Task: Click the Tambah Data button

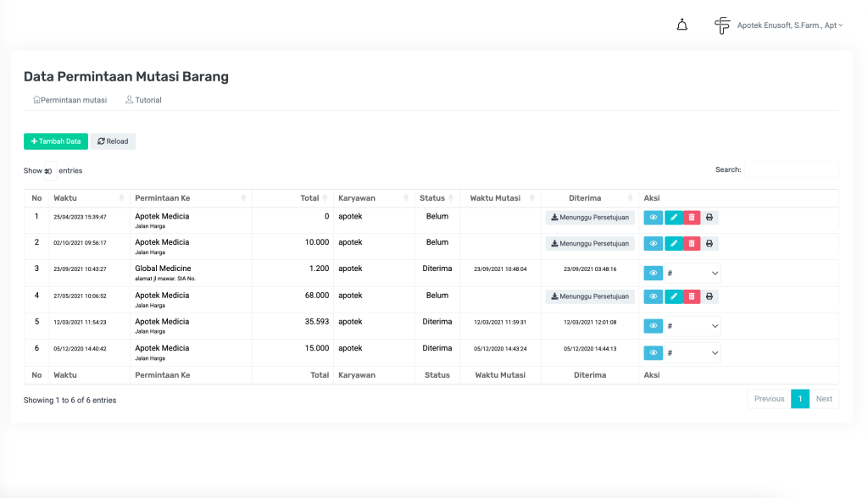Action: (56, 141)
